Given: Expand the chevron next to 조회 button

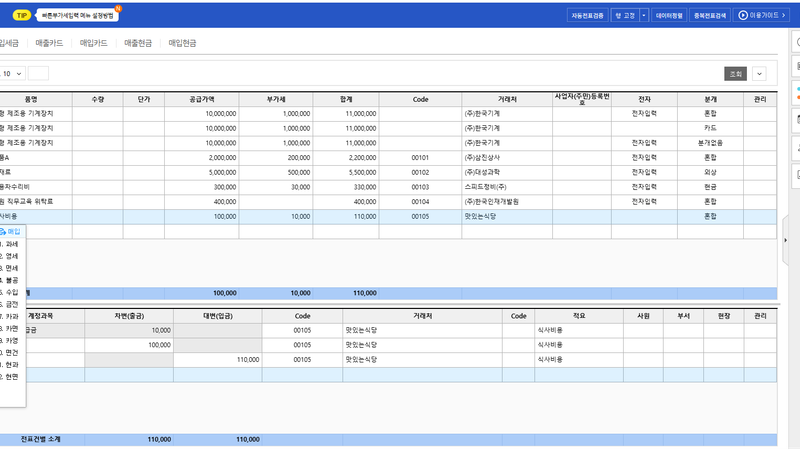Looking at the screenshot, I should click(x=759, y=74).
